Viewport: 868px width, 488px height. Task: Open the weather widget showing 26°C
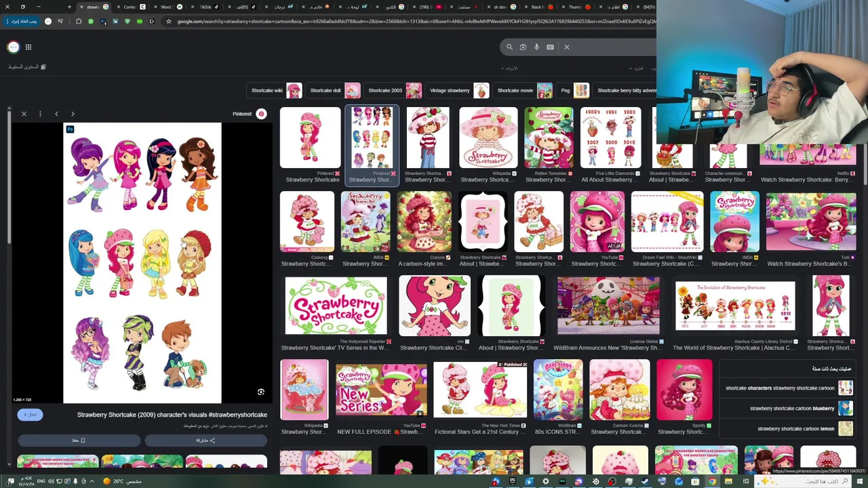click(x=123, y=481)
